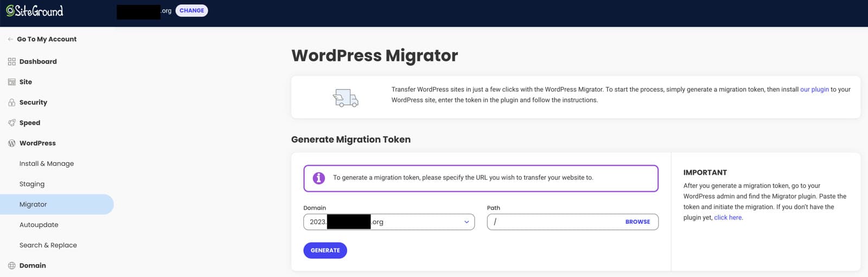Open the Dashboard menu item

[x=38, y=61]
